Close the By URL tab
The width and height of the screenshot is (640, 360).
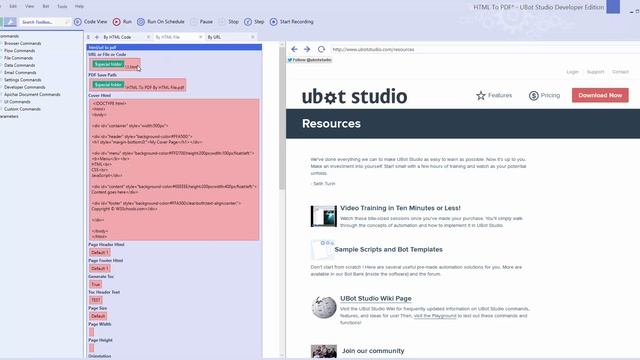[x=253, y=37]
